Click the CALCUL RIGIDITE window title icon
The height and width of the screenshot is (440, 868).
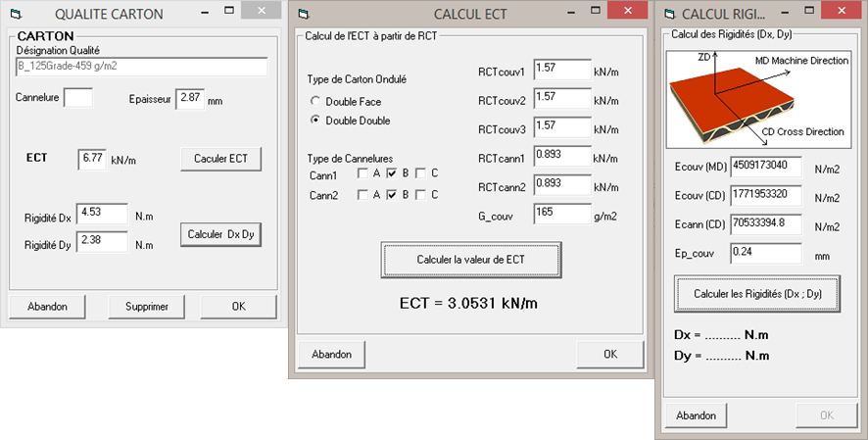pyautogui.click(x=670, y=14)
